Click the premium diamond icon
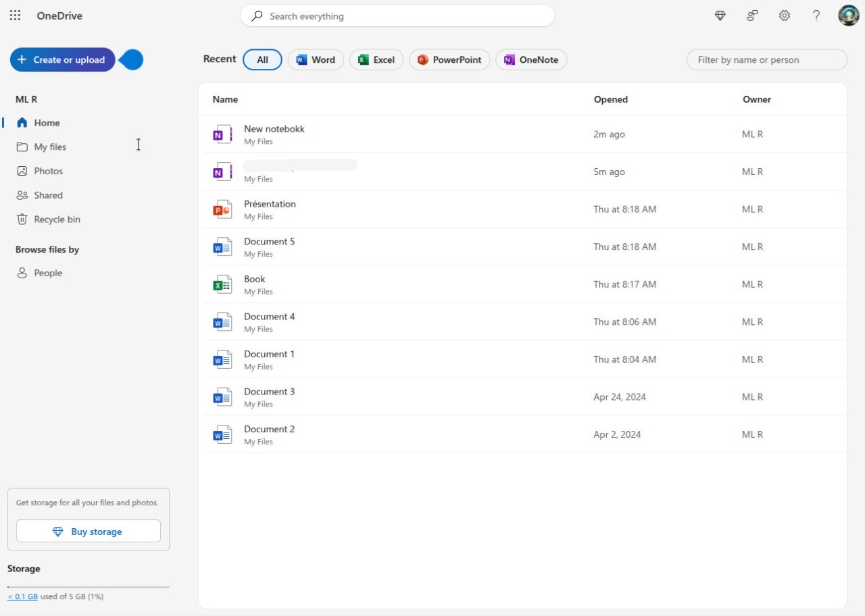 click(720, 15)
